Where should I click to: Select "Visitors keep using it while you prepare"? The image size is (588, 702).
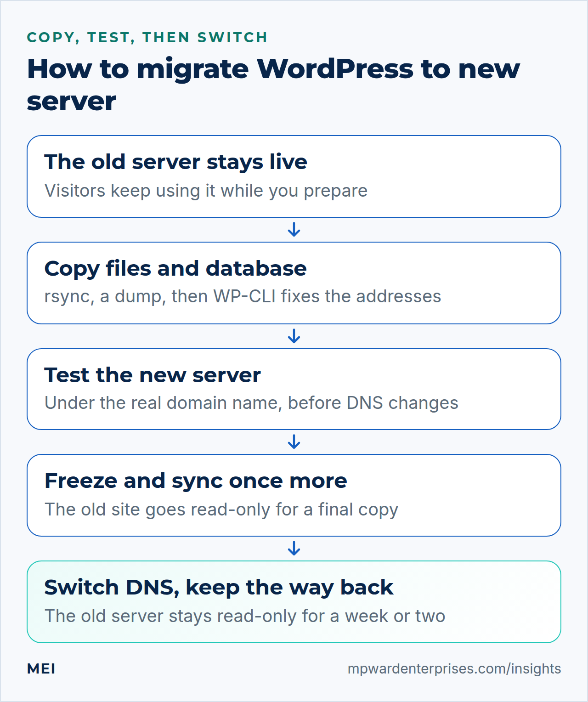click(x=206, y=191)
